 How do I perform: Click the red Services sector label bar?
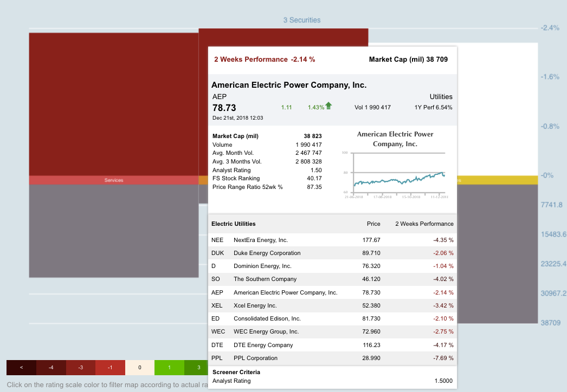tap(113, 180)
